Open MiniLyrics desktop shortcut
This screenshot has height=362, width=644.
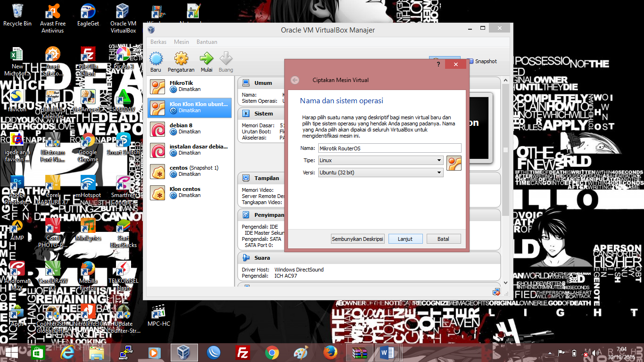[88, 230]
